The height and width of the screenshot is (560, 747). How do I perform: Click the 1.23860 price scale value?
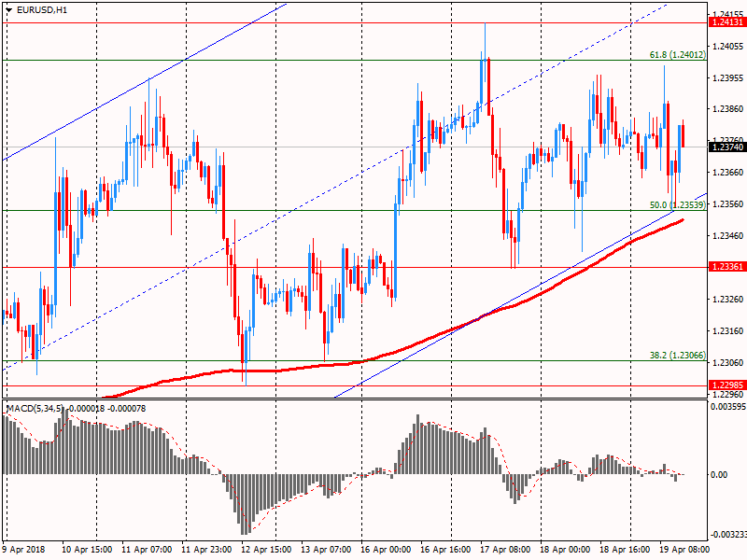click(x=728, y=109)
